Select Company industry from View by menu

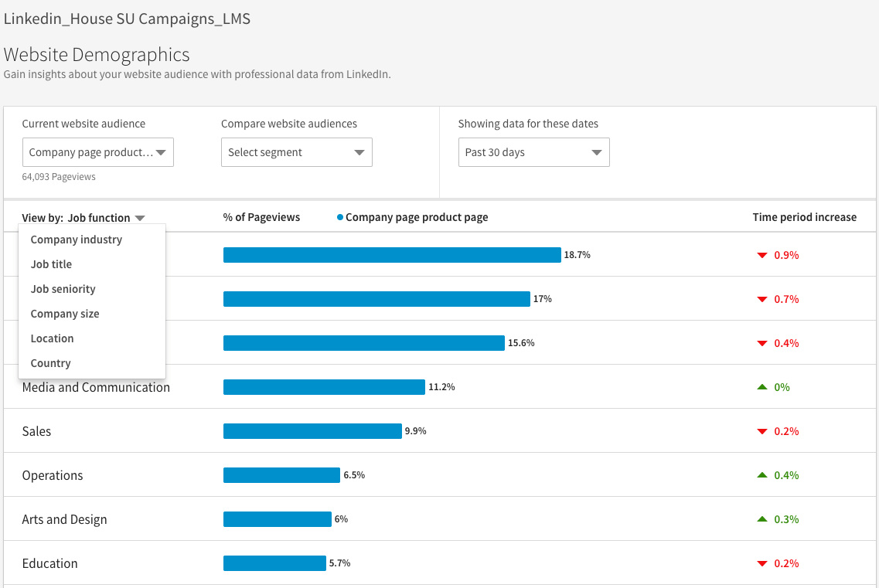point(77,240)
